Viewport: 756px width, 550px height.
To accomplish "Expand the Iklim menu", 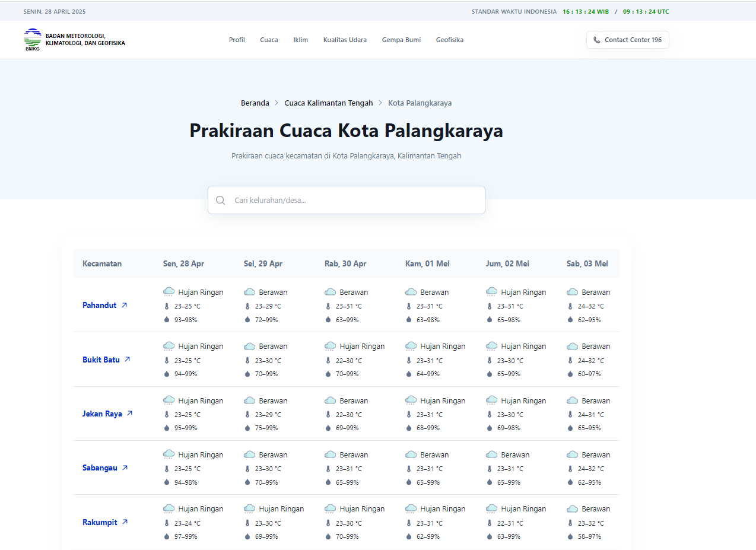I will click(x=300, y=40).
